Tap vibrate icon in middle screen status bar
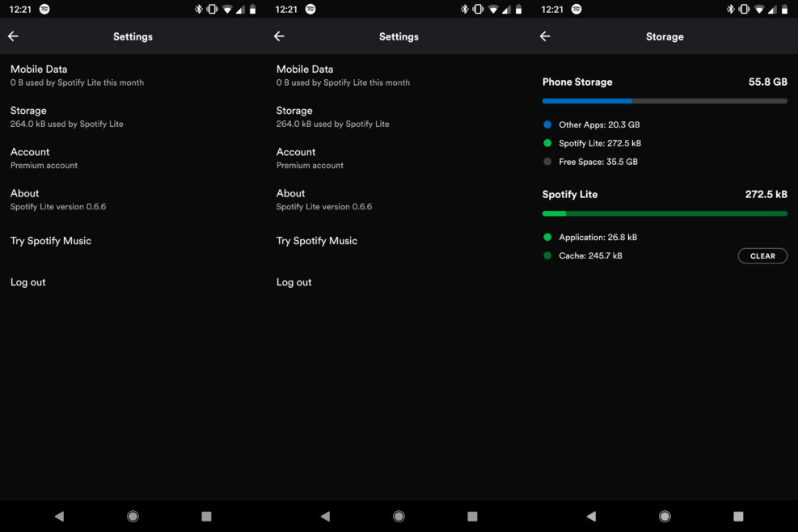This screenshot has height=532, width=798. coord(479,9)
